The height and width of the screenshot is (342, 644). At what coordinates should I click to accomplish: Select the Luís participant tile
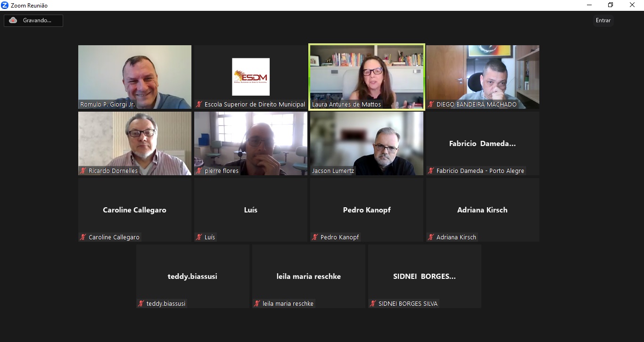pos(251,210)
